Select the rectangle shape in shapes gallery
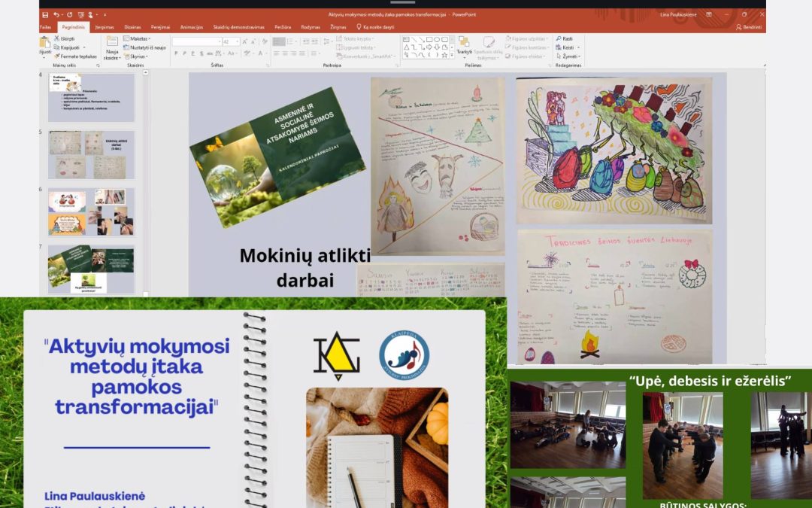Image resolution: width=812 pixels, height=508 pixels. pyautogui.click(x=429, y=39)
